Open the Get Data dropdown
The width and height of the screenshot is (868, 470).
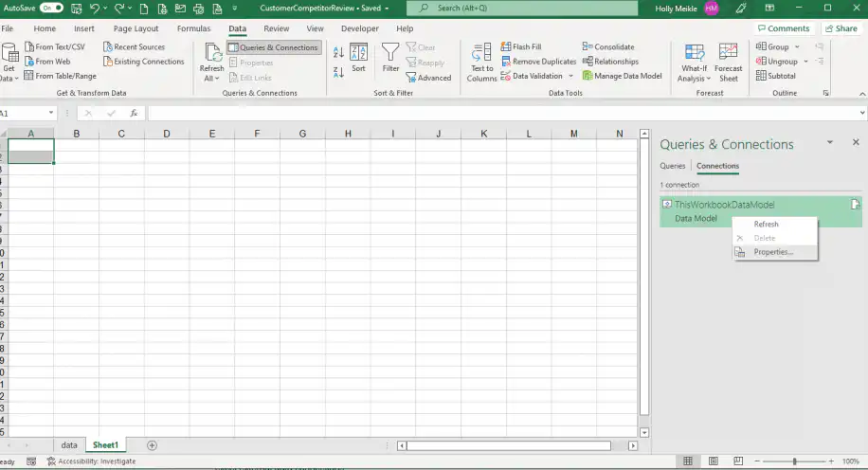(x=9, y=63)
